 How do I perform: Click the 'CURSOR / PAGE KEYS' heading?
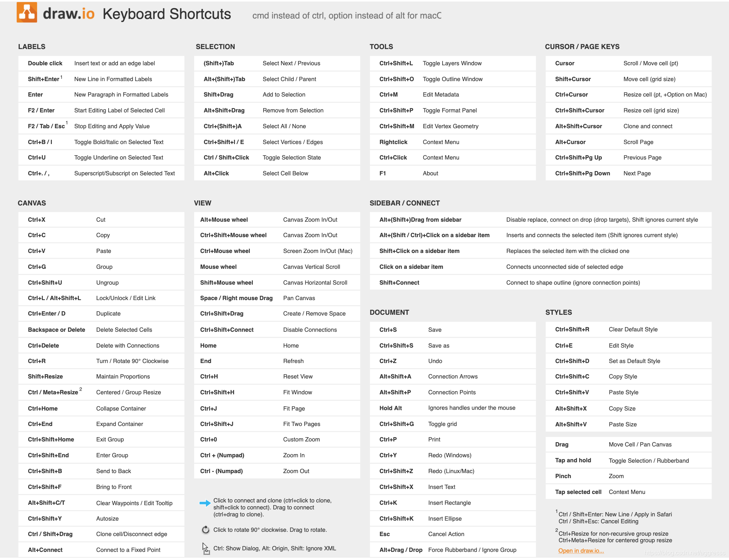click(582, 47)
